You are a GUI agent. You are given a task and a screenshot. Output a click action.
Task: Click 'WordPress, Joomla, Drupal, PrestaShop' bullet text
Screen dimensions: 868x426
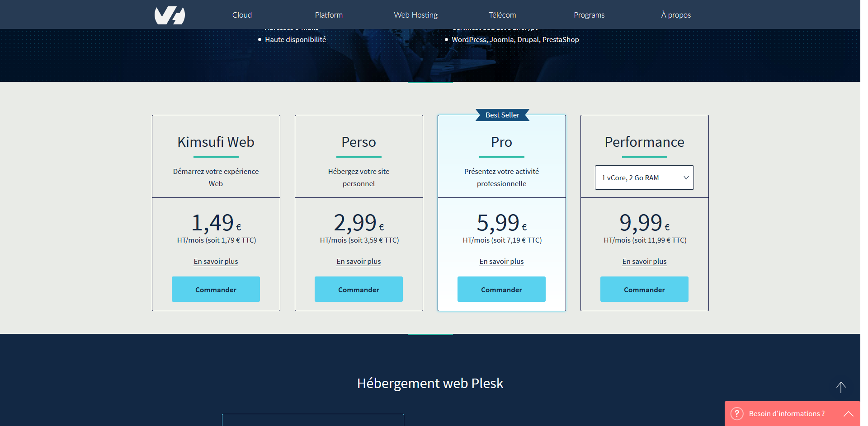click(515, 39)
